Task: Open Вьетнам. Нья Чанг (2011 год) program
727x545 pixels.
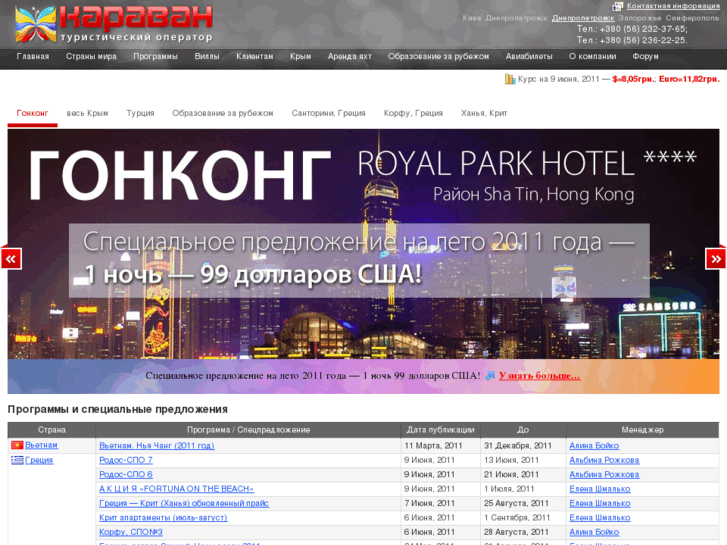Action: [x=157, y=445]
